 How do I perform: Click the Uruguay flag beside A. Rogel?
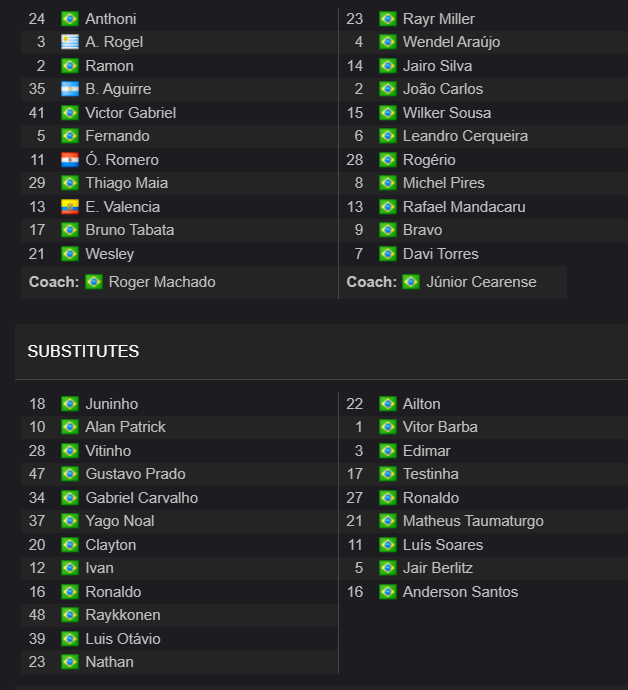pyautogui.click(x=70, y=42)
